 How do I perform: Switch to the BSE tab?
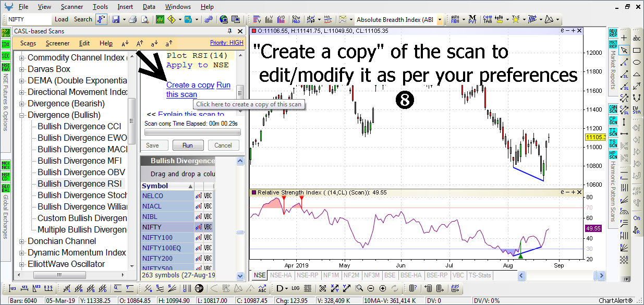tap(389, 275)
